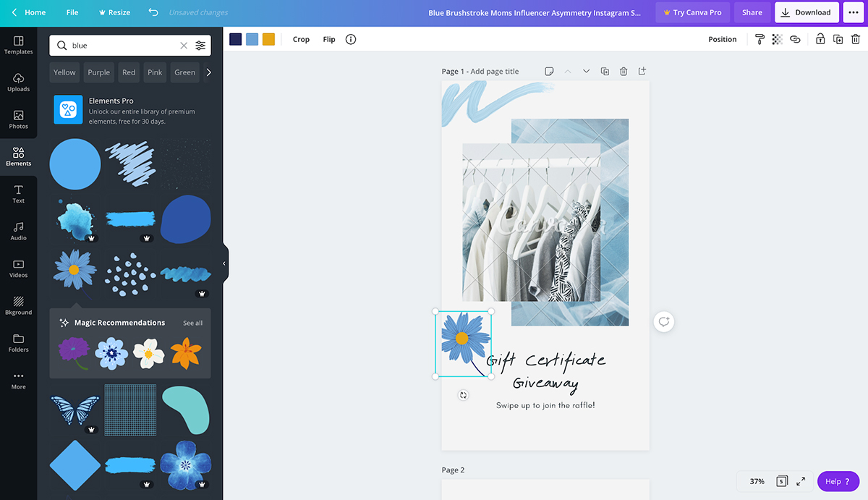Switch to the Photos tab in sidebar
The width and height of the screenshot is (868, 500).
(x=18, y=119)
